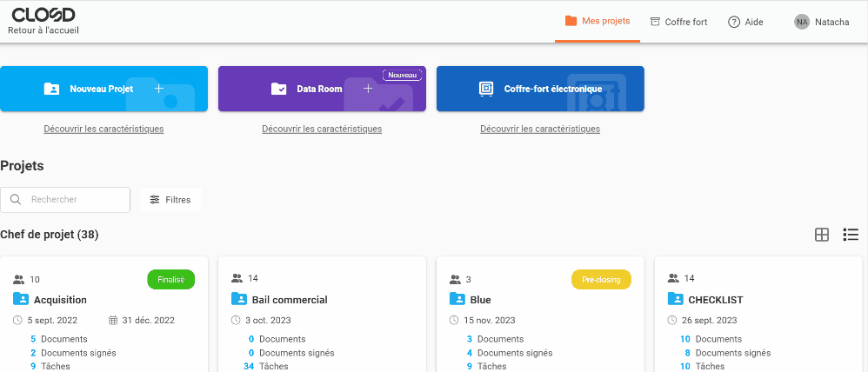Click the search magnifier icon

pyautogui.click(x=16, y=200)
